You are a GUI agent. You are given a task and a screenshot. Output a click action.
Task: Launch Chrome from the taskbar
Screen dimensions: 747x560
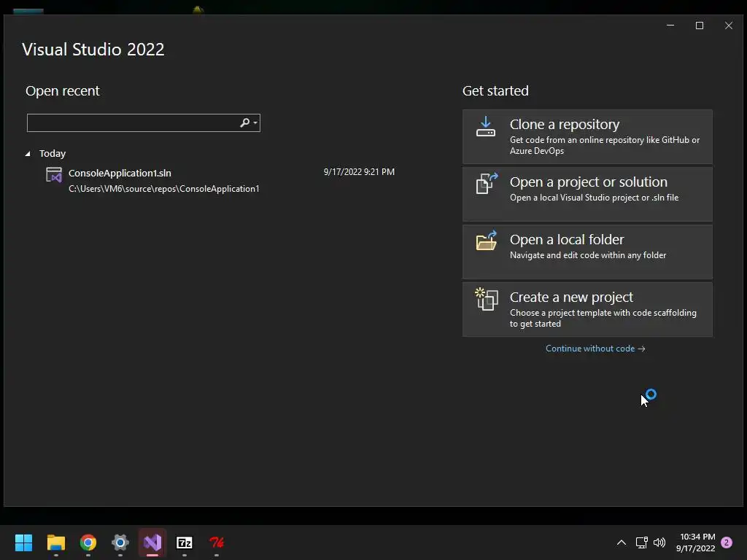point(88,542)
